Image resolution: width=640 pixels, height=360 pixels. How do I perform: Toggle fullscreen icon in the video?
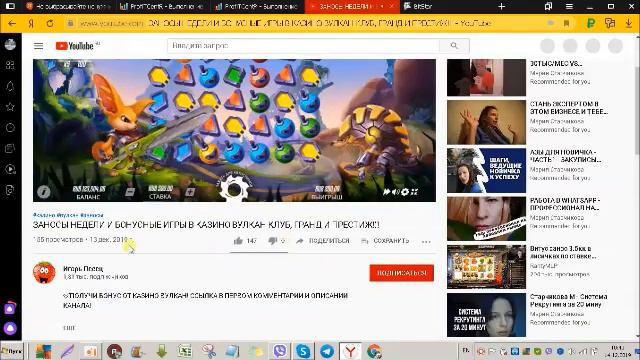point(414,191)
